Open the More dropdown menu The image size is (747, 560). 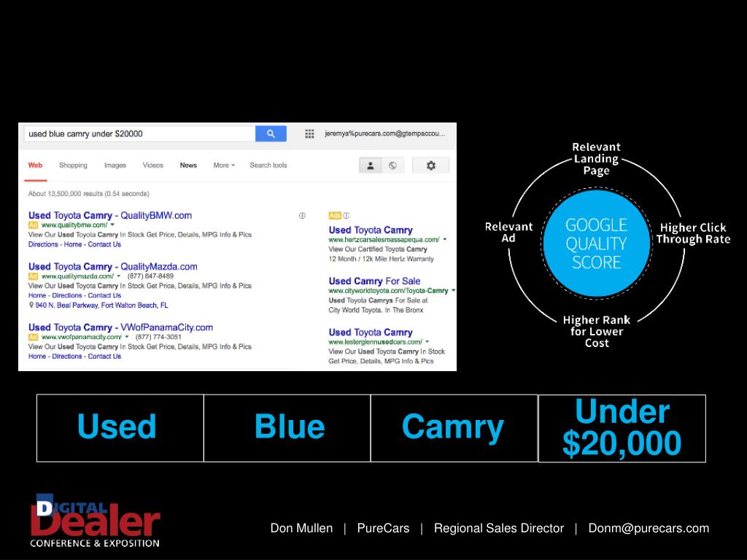(x=224, y=166)
